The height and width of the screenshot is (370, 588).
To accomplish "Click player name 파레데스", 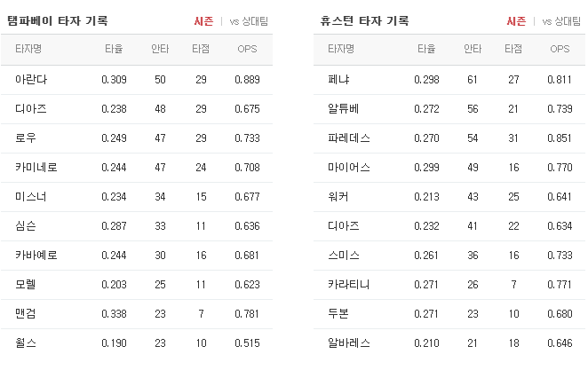I will [349, 138].
